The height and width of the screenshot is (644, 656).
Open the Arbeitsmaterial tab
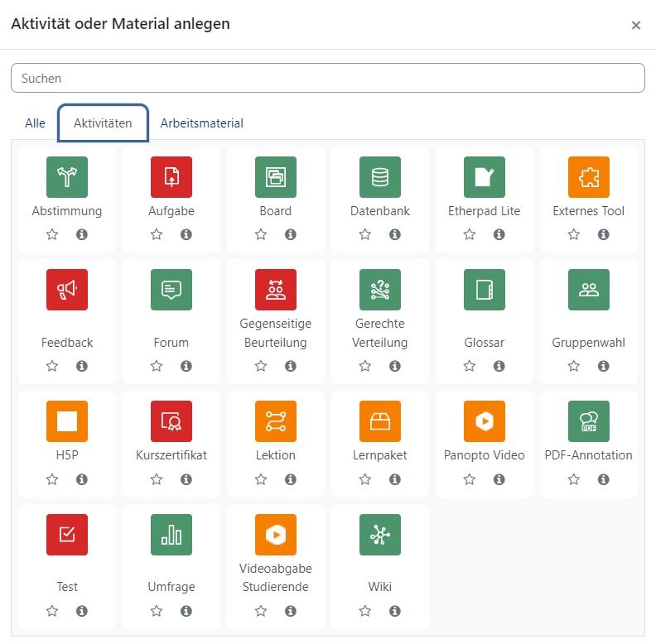(202, 123)
